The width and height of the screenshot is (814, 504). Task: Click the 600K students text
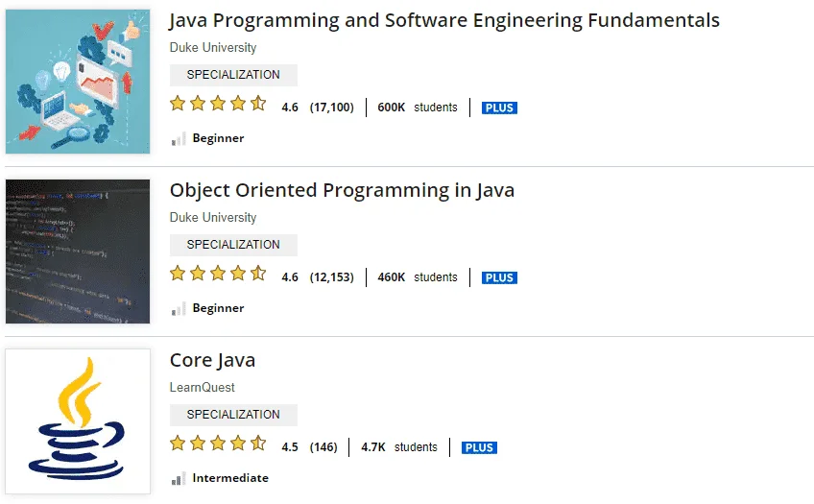pos(418,108)
